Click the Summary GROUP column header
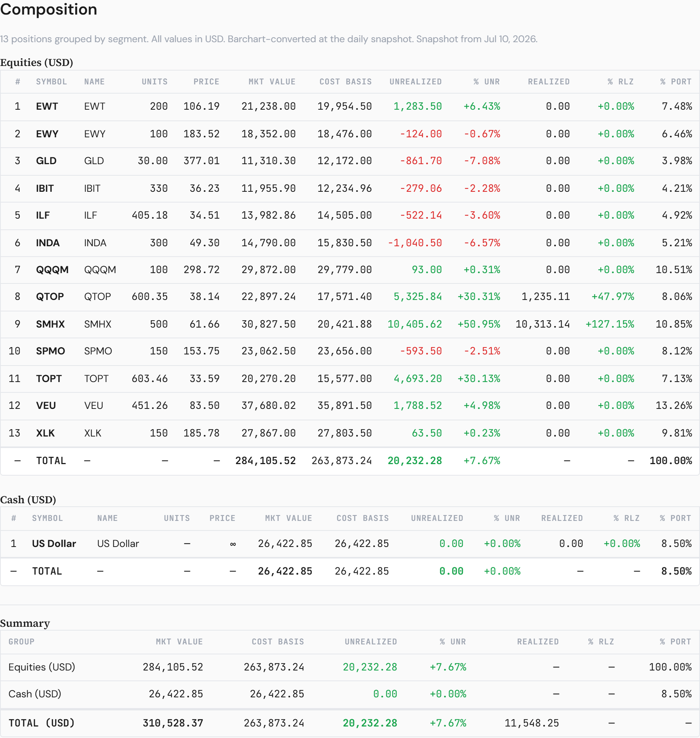Viewport: 700px width, 738px height. pos(21,642)
